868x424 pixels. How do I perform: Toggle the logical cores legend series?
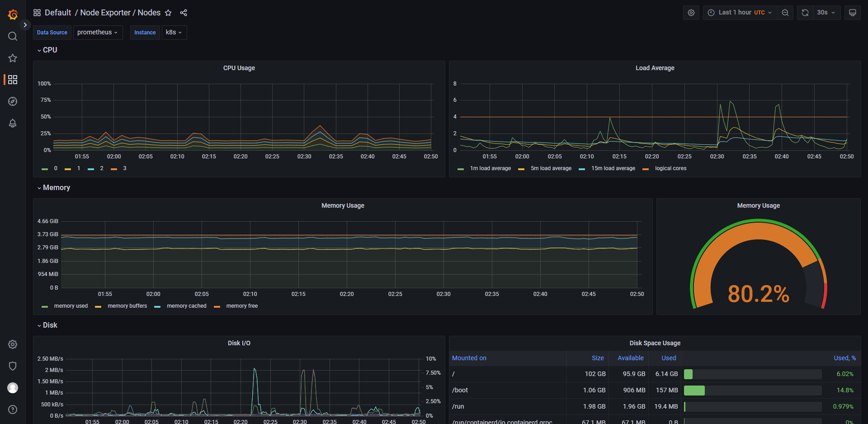(670, 168)
